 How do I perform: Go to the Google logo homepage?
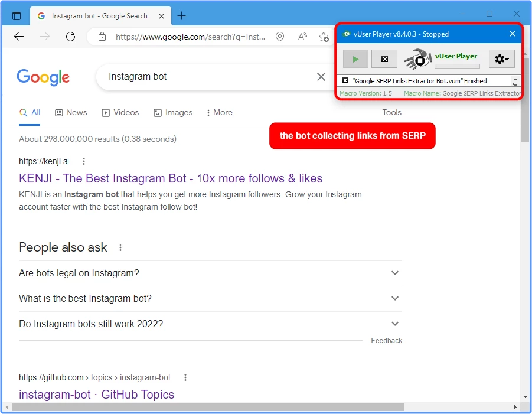click(x=43, y=77)
